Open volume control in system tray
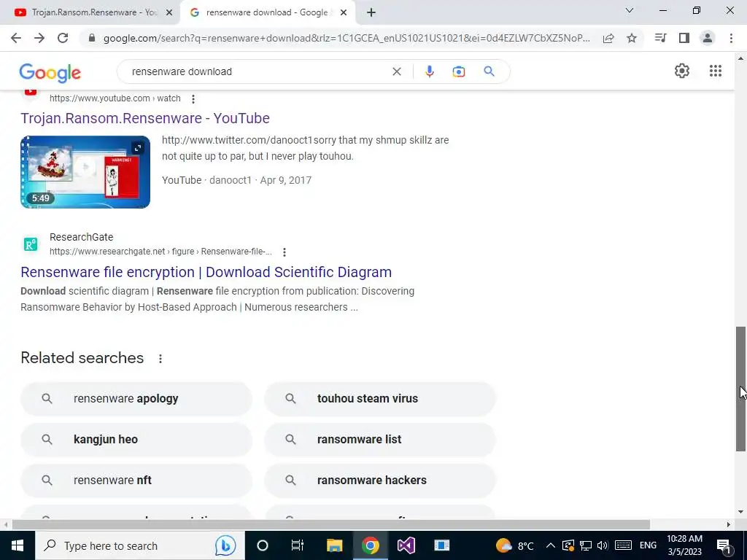Viewport: 747px width, 560px height. coord(603,545)
